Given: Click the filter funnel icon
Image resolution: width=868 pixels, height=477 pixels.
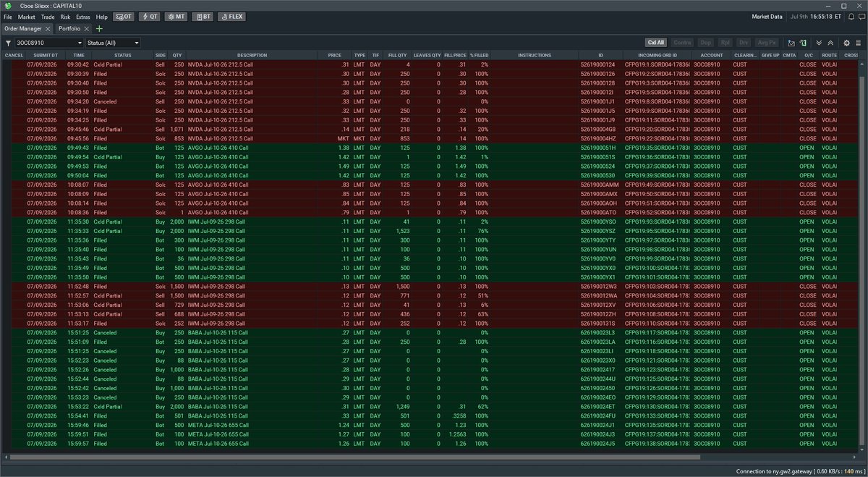Looking at the screenshot, I should 7,43.
